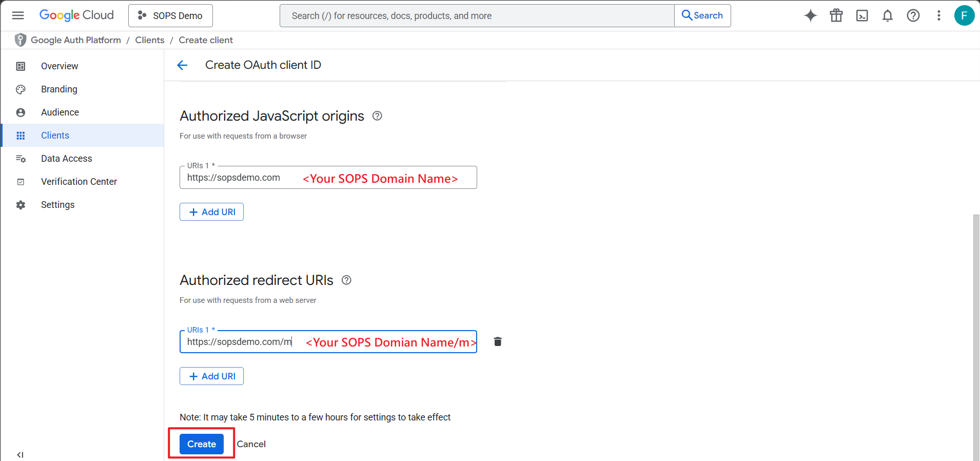Open the user account avatar menu
The width and height of the screenshot is (980, 461).
coord(964,15)
